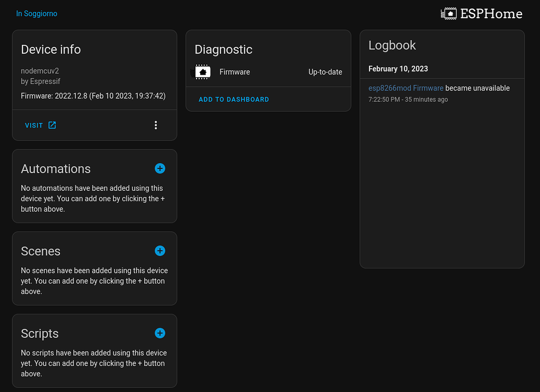Add a new scene with plus icon
The width and height of the screenshot is (540, 392).
160,251
